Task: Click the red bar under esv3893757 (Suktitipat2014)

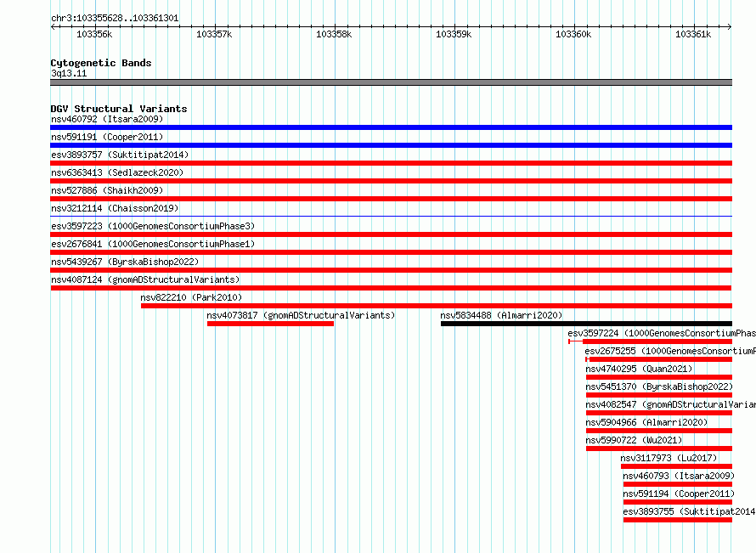Action: (x=391, y=163)
